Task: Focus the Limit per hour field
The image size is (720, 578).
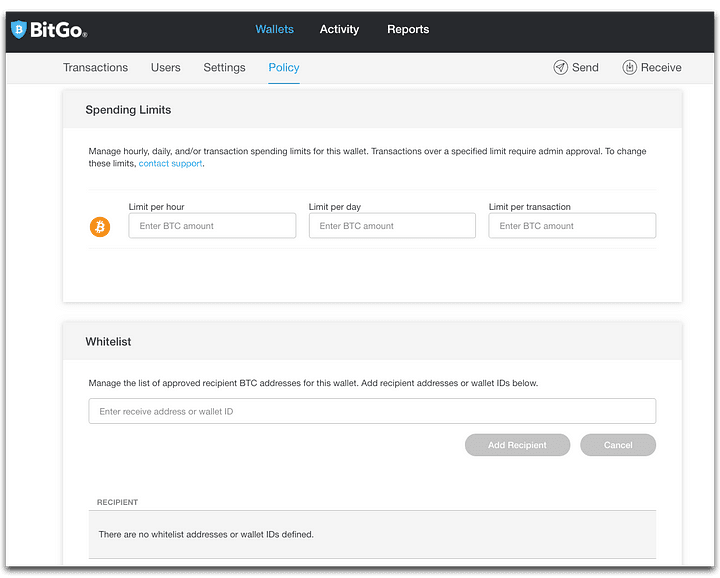Action: (212, 225)
